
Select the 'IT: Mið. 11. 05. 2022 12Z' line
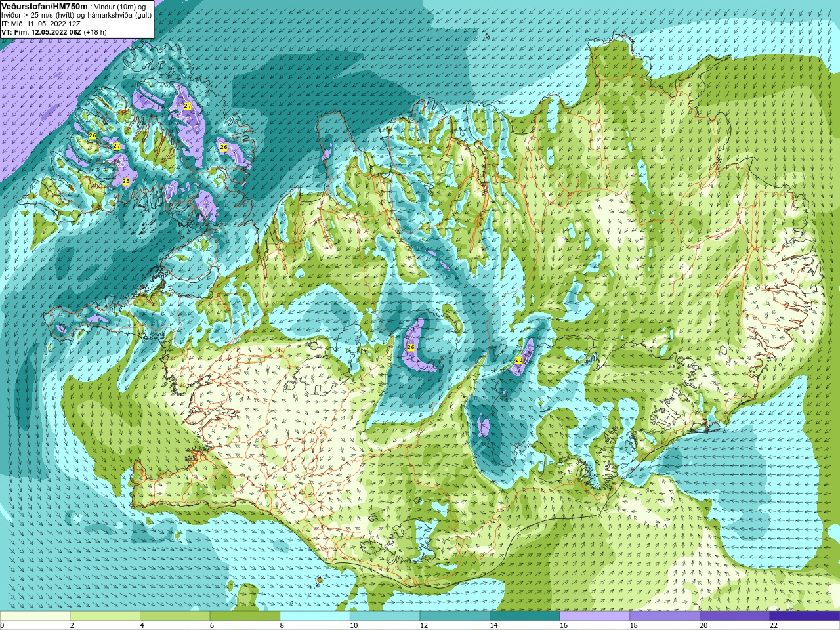coord(41,24)
